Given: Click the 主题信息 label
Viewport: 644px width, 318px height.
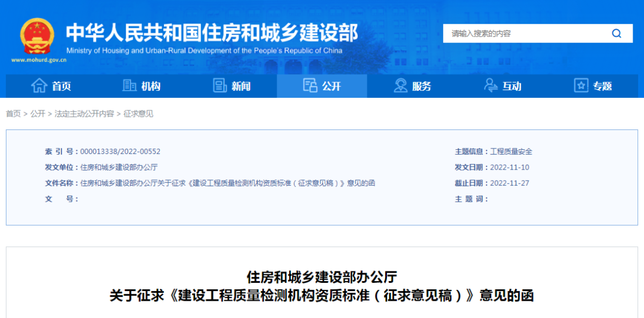Looking at the screenshot, I should coord(472,152).
